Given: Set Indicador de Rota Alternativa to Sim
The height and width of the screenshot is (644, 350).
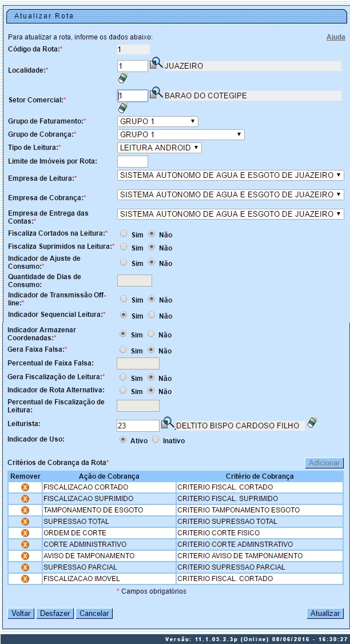Looking at the screenshot, I should 122,390.
